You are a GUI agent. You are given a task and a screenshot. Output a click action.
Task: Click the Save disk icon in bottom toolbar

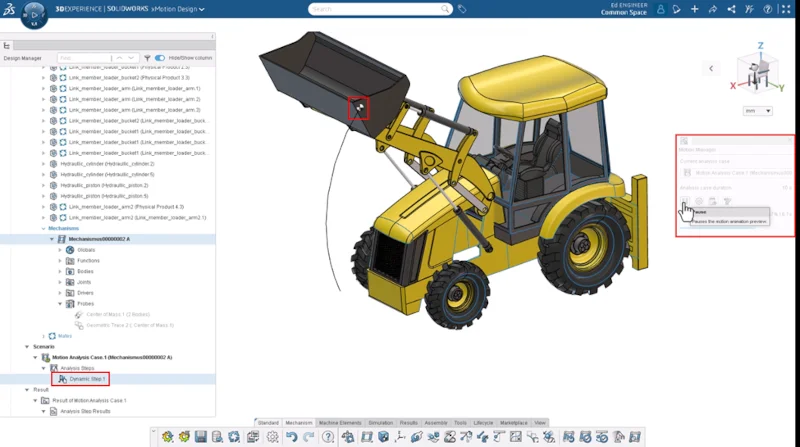coord(201,437)
